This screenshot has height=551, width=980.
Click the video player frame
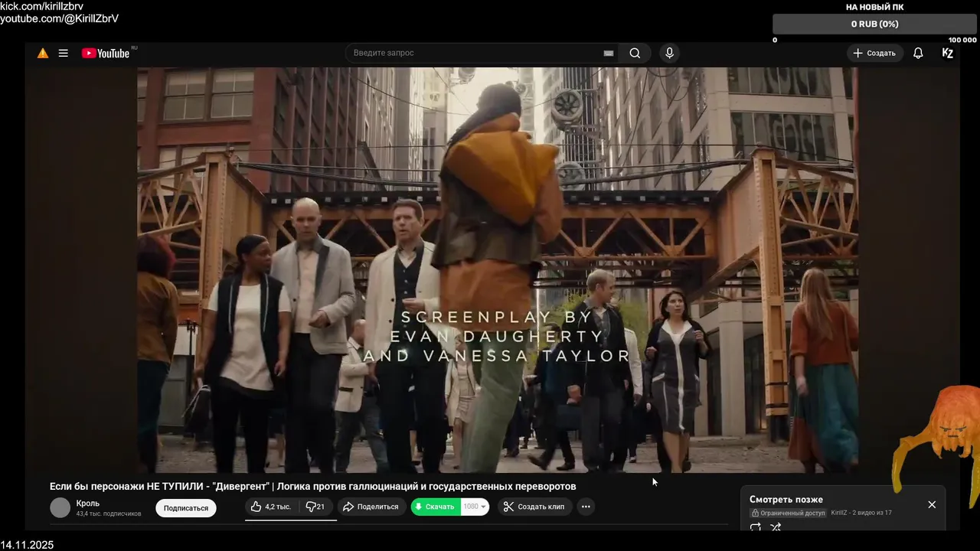coord(498,269)
